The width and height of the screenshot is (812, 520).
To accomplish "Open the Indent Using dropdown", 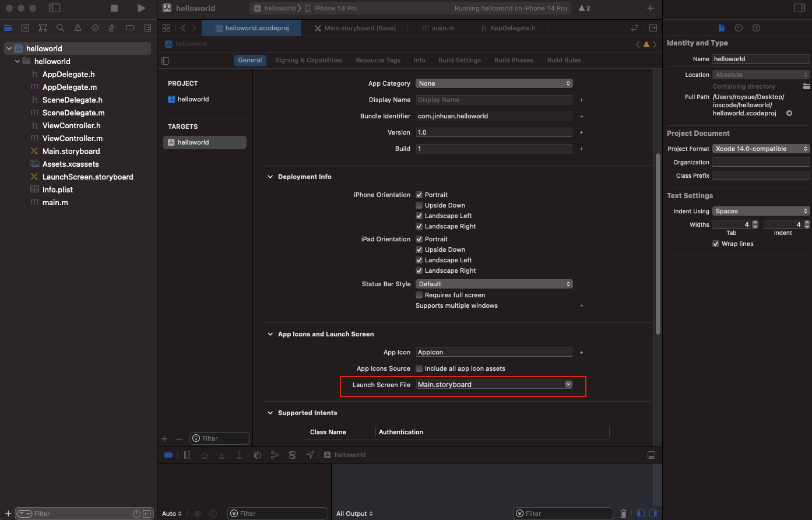I will [x=761, y=211].
